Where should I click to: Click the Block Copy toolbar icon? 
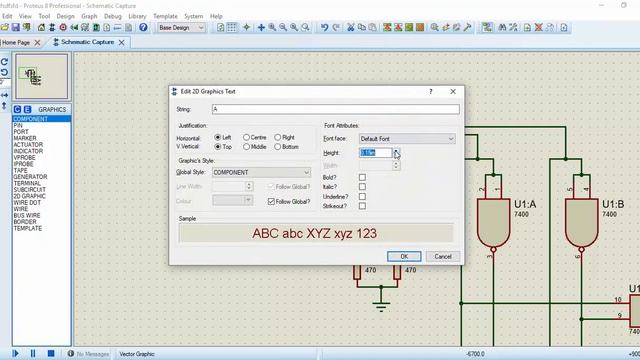387,27
